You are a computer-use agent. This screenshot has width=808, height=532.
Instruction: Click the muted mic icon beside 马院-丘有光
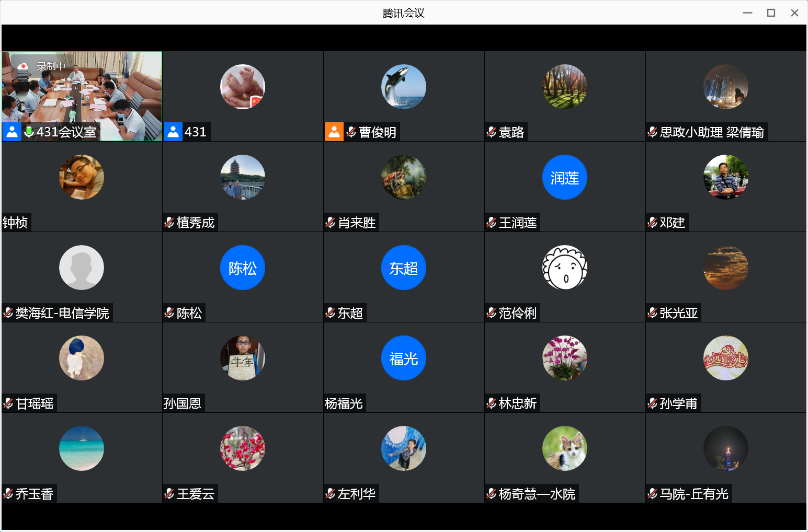[653, 494]
